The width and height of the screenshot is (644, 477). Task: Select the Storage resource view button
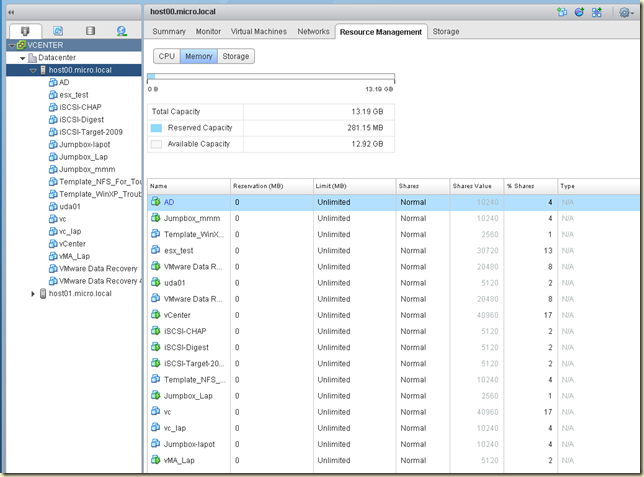click(x=235, y=56)
